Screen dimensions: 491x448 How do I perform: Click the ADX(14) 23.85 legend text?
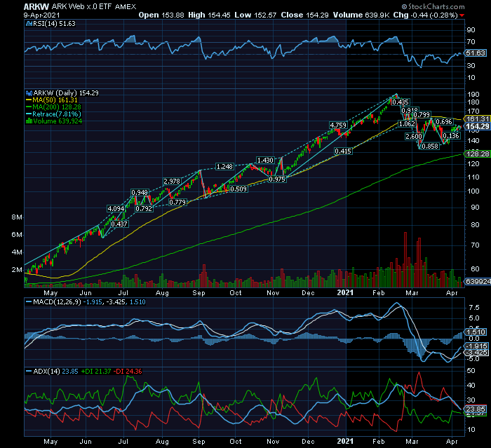(55, 372)
